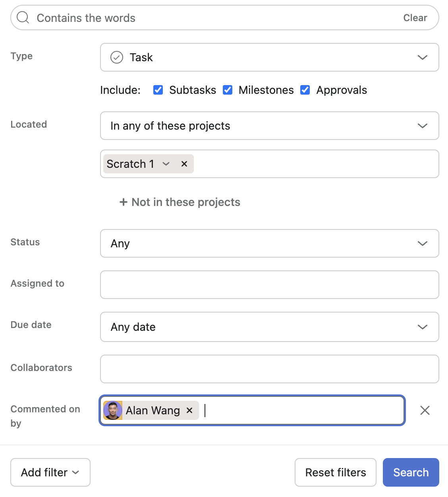Click Alan Wang's avatar photo
448x497 pixels.
click(113, 410)
